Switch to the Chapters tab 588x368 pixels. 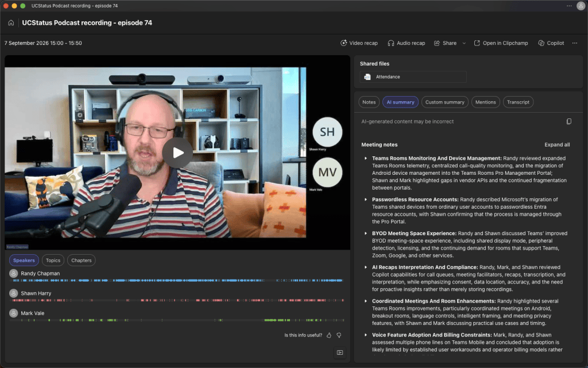(81, 260)
